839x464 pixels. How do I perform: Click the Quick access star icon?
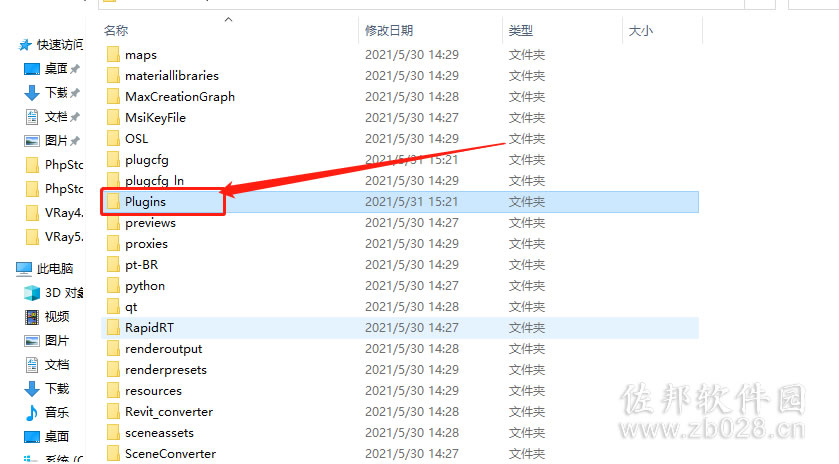point(25,45)
